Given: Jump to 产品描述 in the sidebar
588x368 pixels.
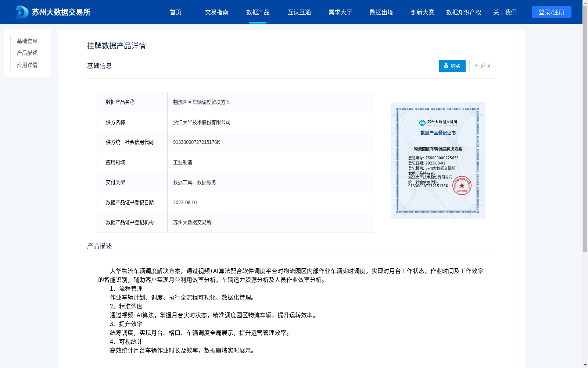Looking at the screenshot, I should click(27, 53).
